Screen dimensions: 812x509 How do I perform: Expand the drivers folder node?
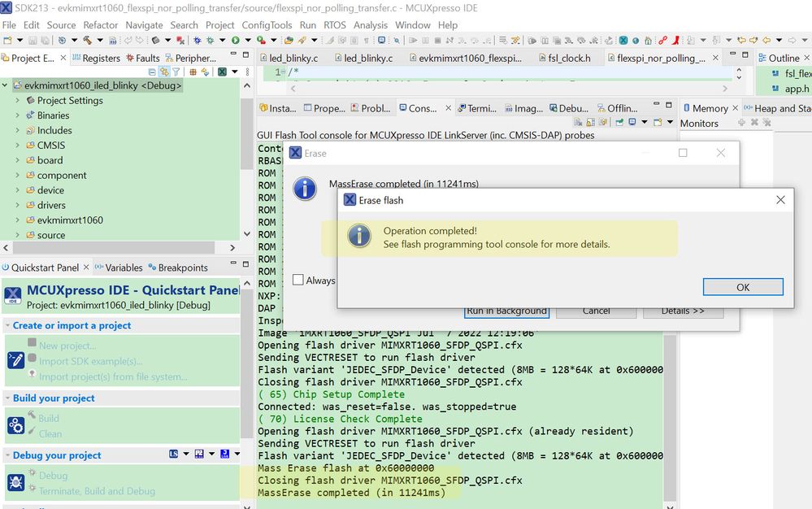click(x=17, y=205)
